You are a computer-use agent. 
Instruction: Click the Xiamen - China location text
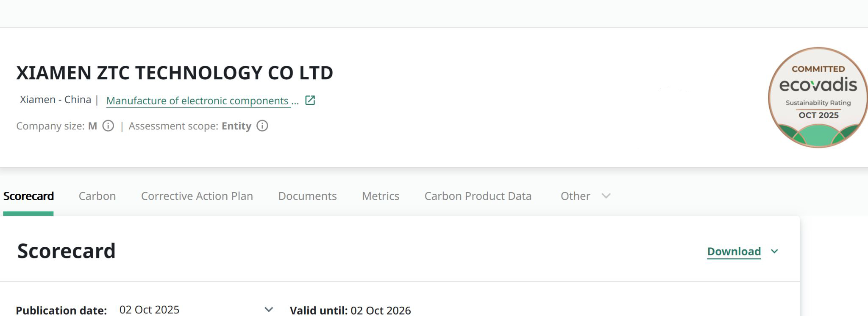56,100
